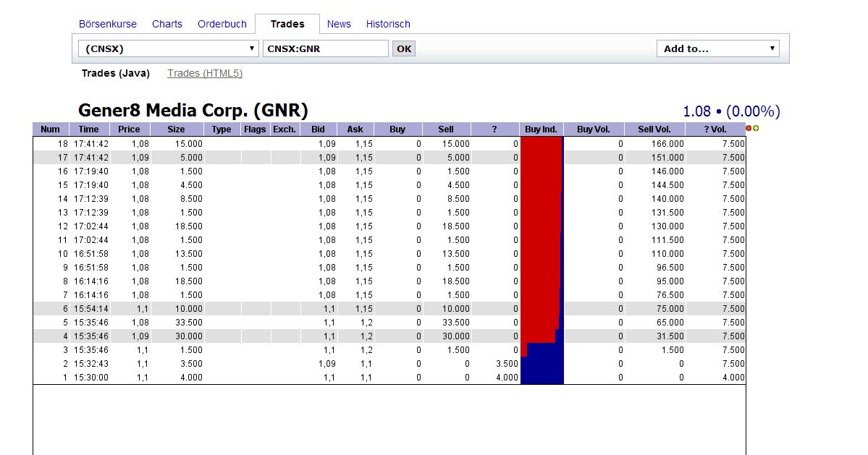
Task: Click the size 33.500 in trade row 5
Action: click(x=189, y=323)
